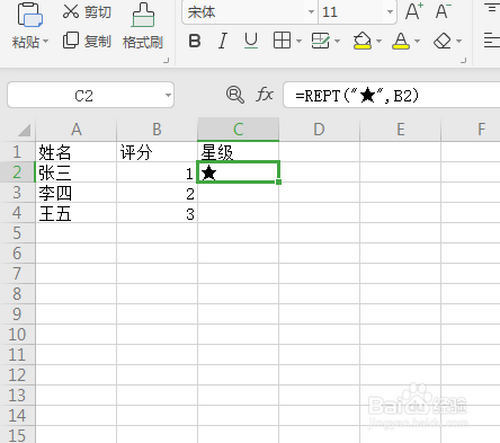Open the clipboard group dialog launcher

pos(166,60)
